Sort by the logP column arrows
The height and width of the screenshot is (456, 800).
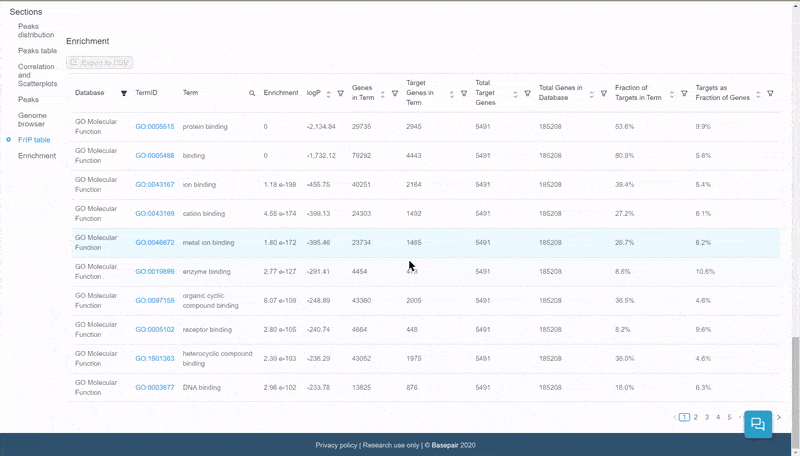[x=328, y=93]
